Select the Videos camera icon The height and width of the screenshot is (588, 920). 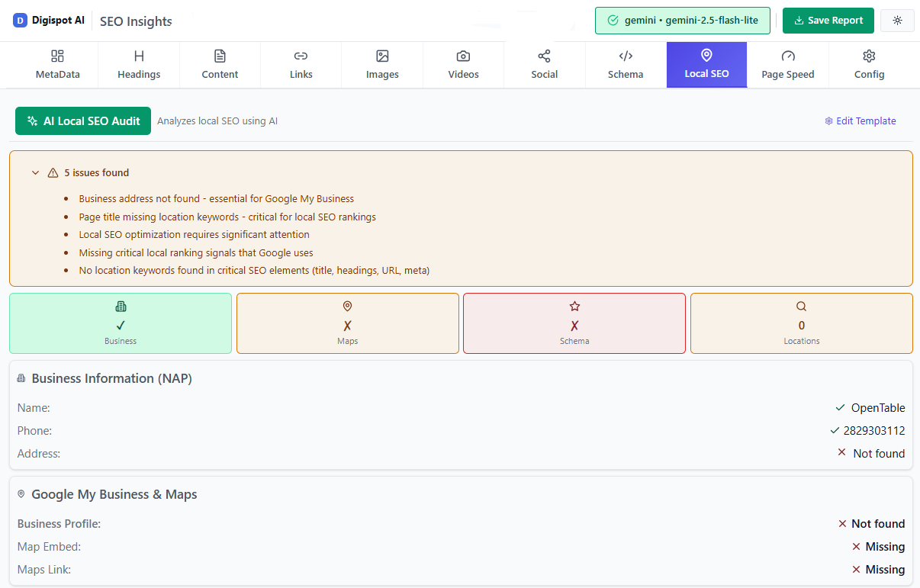[463, 56]
